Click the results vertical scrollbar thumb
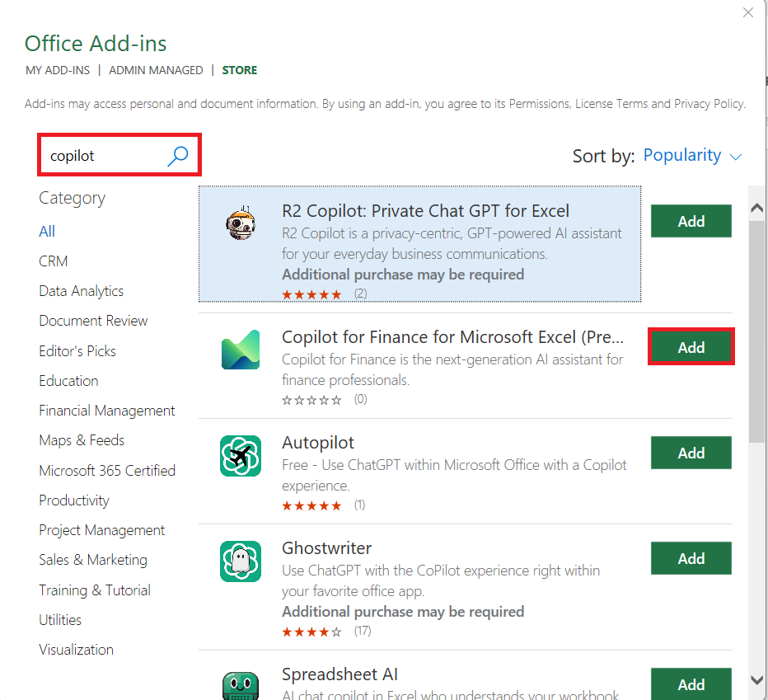Image resolution: width=768 pixels, height=700 pixels. pos(756,332)
